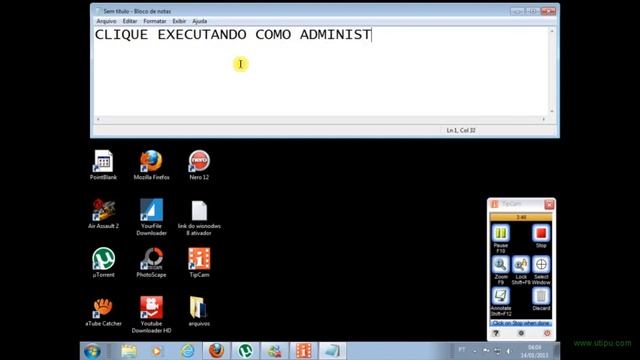Open the Ajuda menu
This screenshot has height=360, width=640.
200,21
